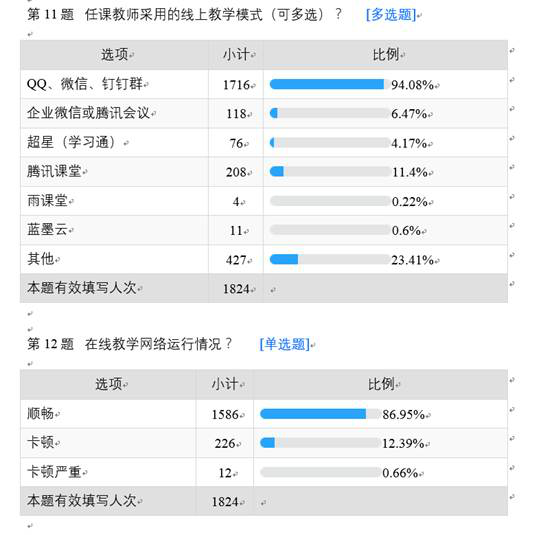Click the 第 12 题 在线教学网络运行情况 title
The image size is (554, 535).
click(x=129, y=344)
